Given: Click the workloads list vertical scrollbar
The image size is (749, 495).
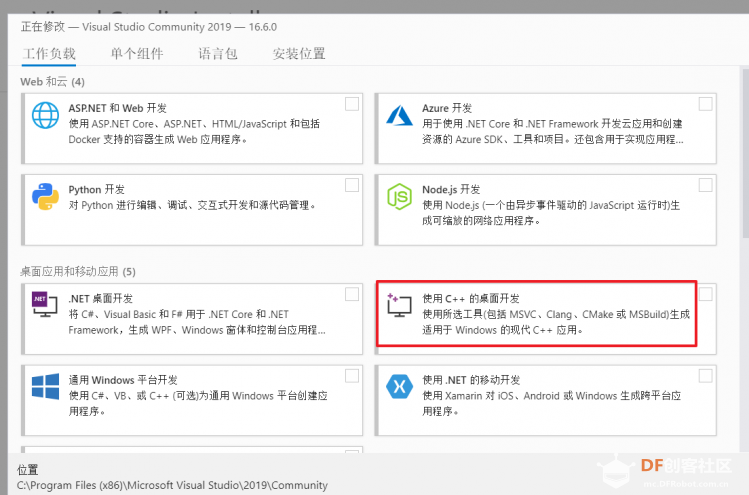Looking at the screenshot, I should 745,153.
